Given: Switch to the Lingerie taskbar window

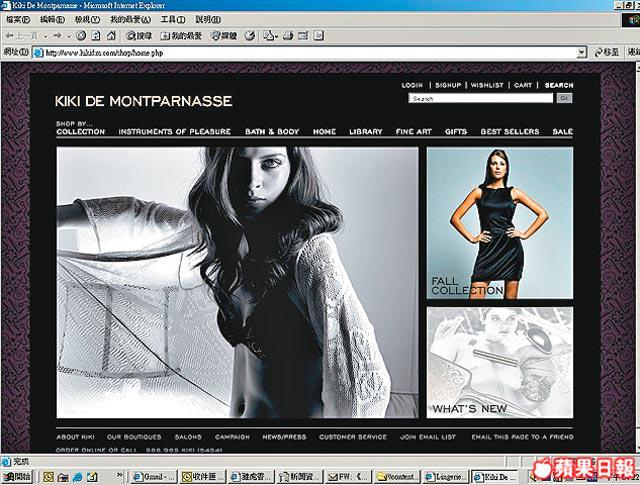Looking at the screenshot, I should pos(446,476).
